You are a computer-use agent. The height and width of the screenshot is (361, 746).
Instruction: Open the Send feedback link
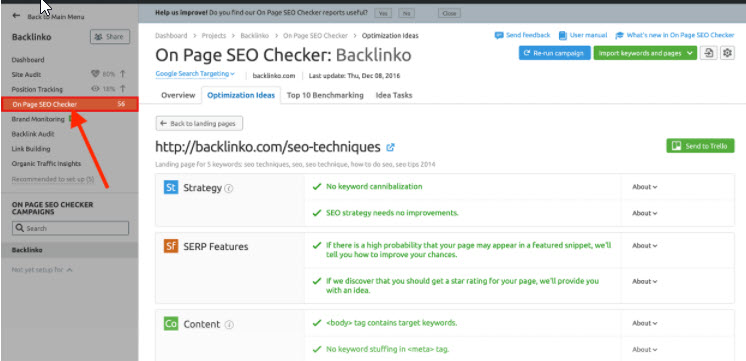pos(522,35)
